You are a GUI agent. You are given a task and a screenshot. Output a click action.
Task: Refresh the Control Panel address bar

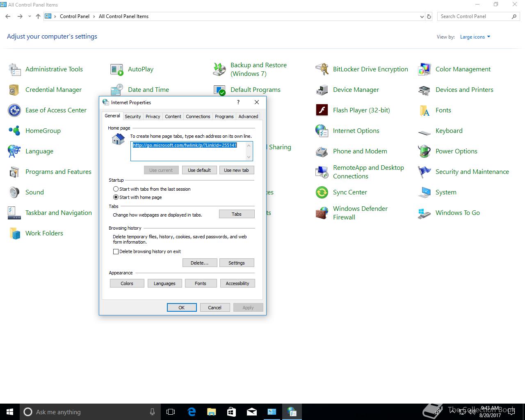tap(429, 17)
